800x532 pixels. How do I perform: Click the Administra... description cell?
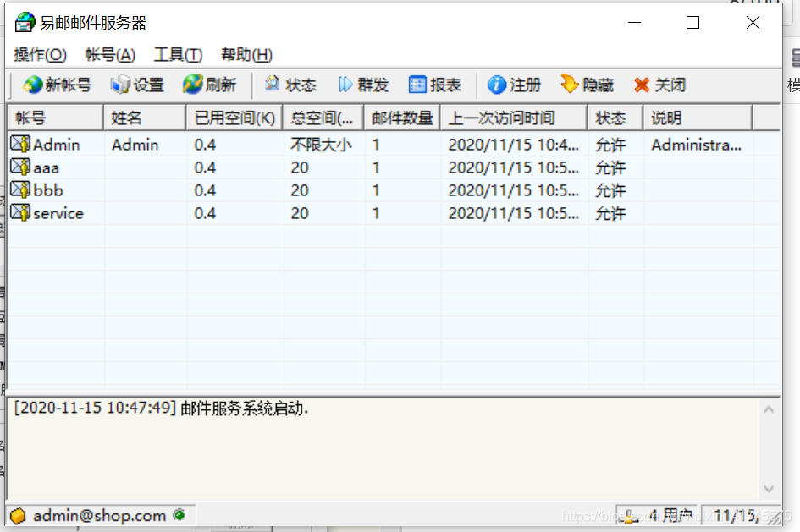click(x=697, y=145)
